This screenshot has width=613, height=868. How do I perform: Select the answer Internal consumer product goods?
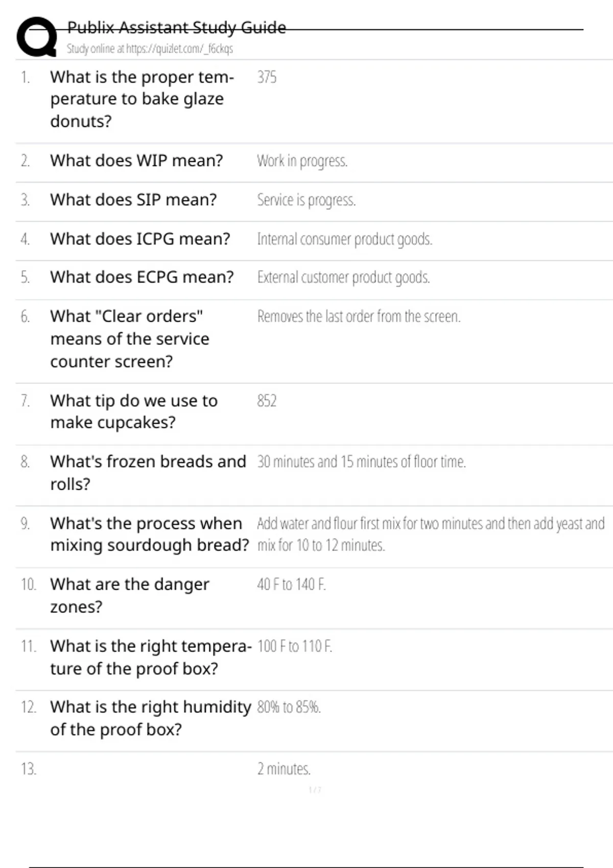(344, 239)
